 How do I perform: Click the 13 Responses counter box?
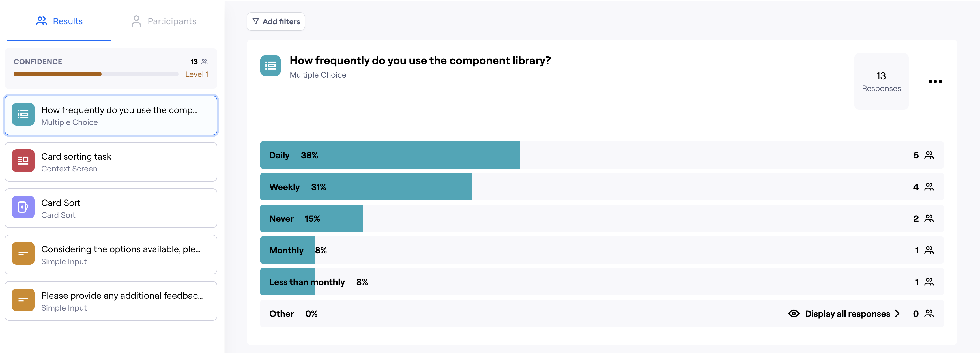click(x=881, y=81)
